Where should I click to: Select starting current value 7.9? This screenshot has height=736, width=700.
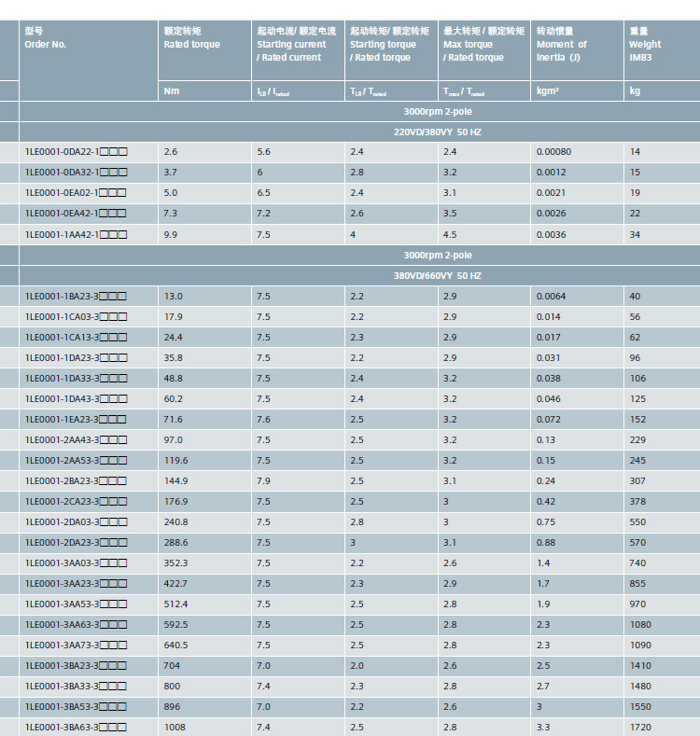263,480
